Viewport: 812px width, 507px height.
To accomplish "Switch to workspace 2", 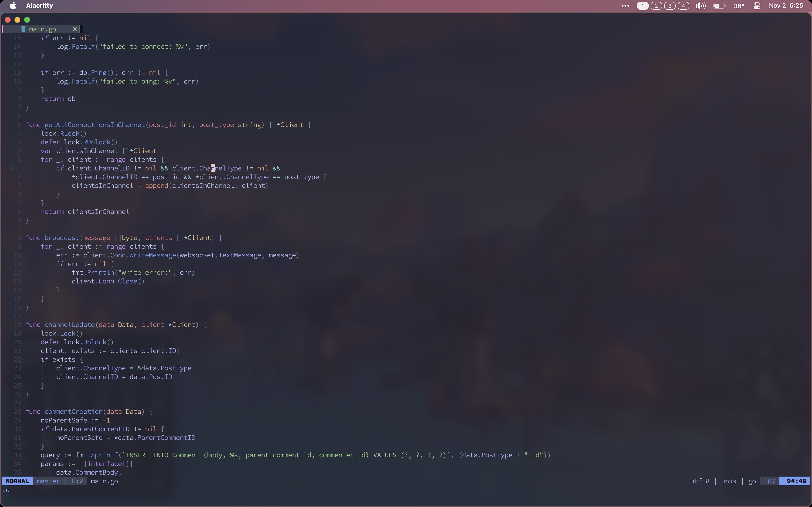I will [x=656, y=6].
